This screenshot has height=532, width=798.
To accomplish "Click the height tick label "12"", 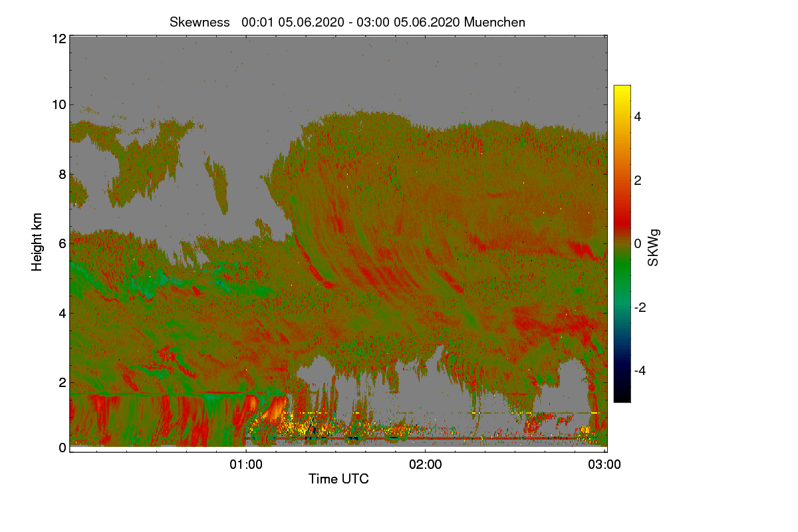I will [59, 39].
